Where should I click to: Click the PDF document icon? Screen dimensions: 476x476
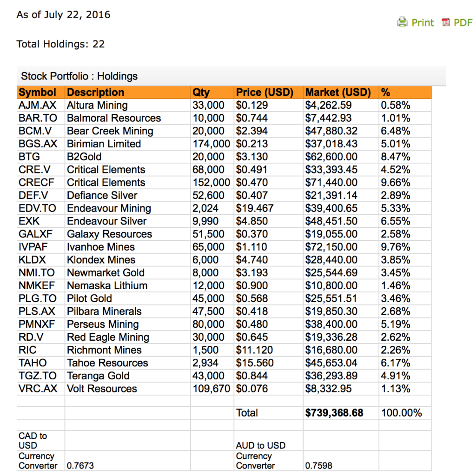click(x=446, y=22)
